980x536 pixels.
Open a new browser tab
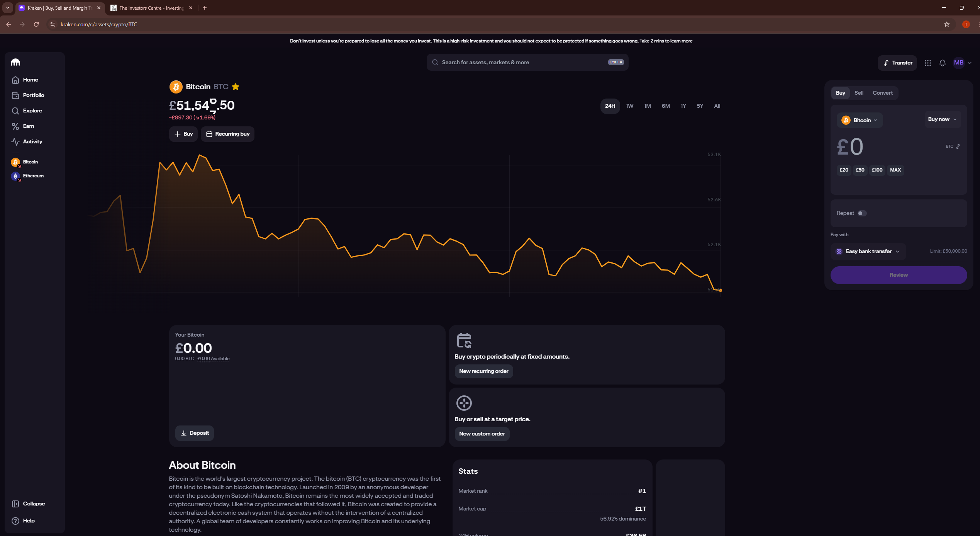point(205,8)
